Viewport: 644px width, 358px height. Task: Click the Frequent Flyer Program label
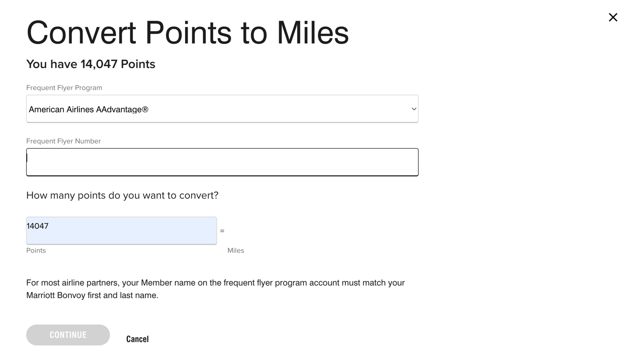tap(64, 88)
